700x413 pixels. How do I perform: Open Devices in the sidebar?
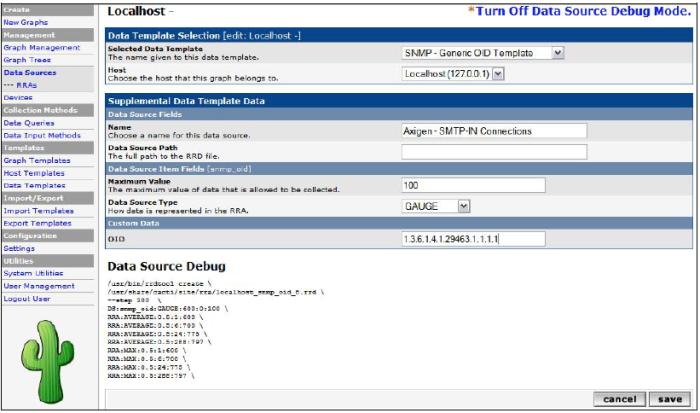coord(18,97)
